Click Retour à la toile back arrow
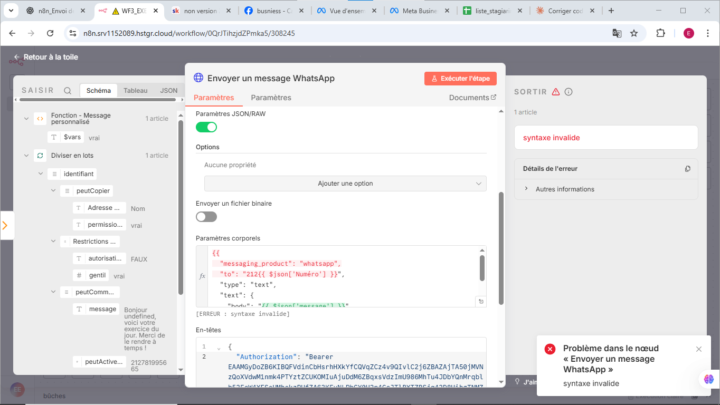 tap(17, 57)
